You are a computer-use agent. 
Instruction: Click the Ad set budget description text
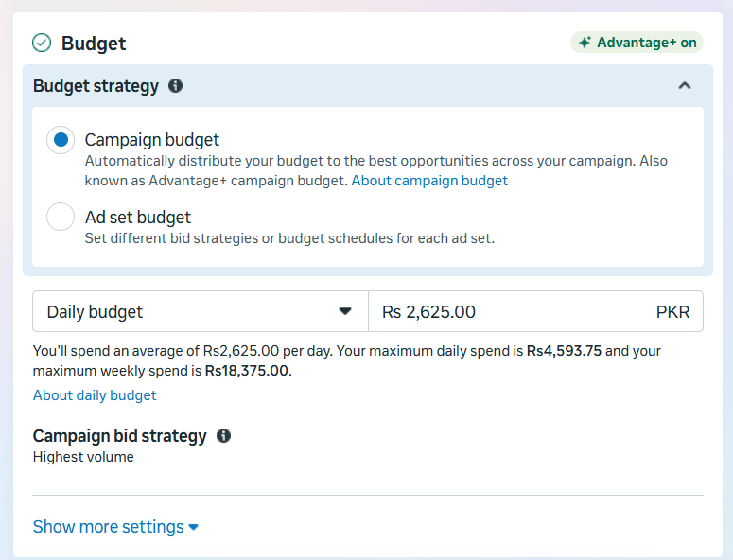click(289, 238)
